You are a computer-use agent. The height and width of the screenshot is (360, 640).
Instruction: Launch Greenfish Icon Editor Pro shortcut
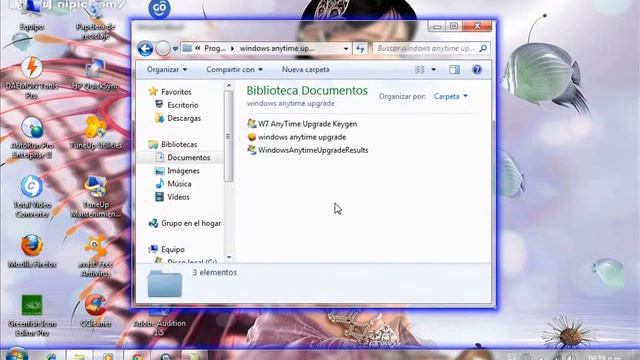[31, 316]
